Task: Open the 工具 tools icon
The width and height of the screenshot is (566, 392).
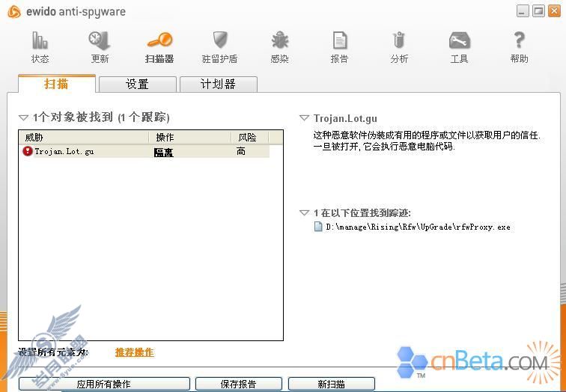Action: click(x=459, y=40)
